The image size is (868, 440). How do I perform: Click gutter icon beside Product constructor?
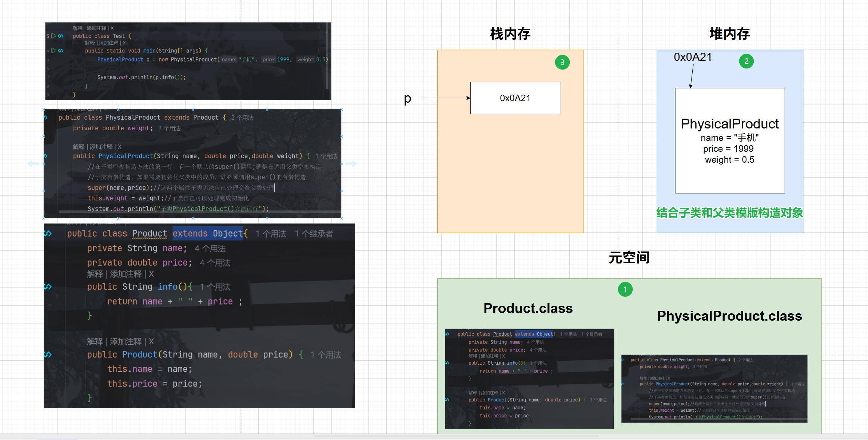[x=48, y=354]
